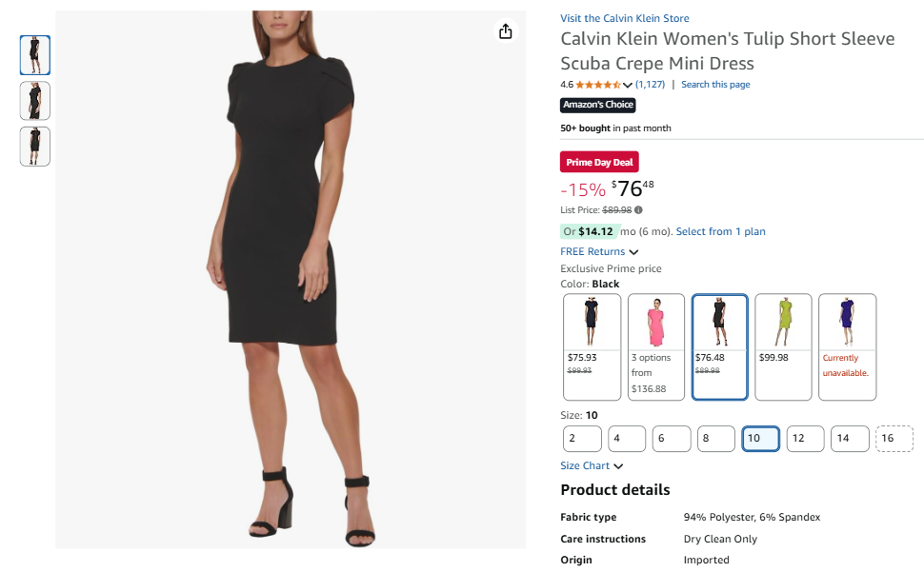Choose the navy dress swatch priced $75.93
This screenshot has width=924, height=572.
click(x=592, y=347)
